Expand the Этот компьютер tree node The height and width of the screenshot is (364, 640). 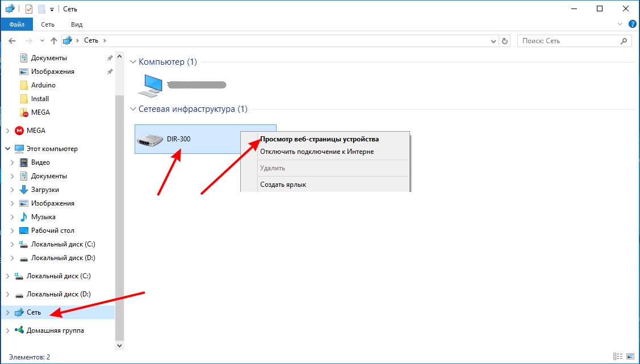click(x=6, y=148)
